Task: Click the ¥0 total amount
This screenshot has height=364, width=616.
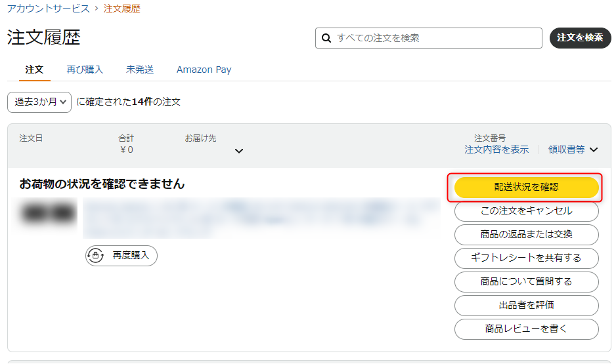Action: click(x=127, y=150)
